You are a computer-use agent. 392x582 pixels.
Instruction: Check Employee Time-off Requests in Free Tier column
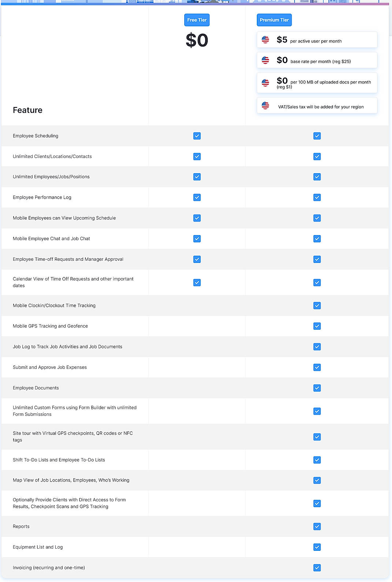click(x=197, y=259)
